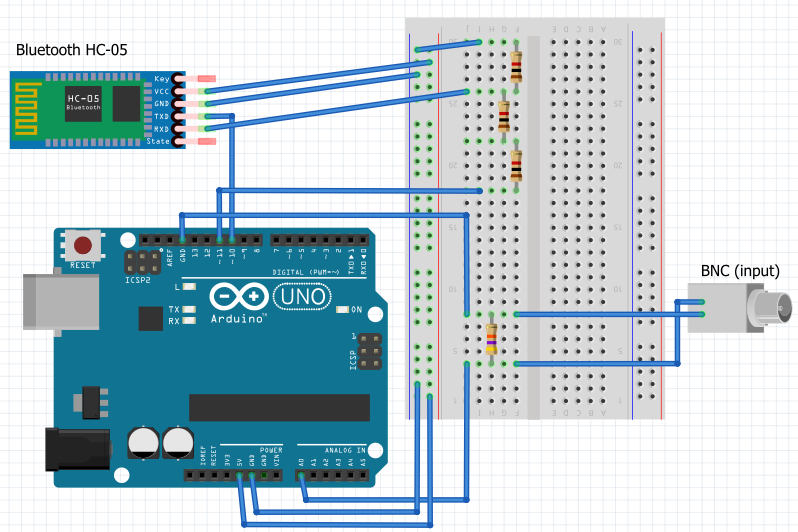Click the TX indicator LED

point(189,309)
